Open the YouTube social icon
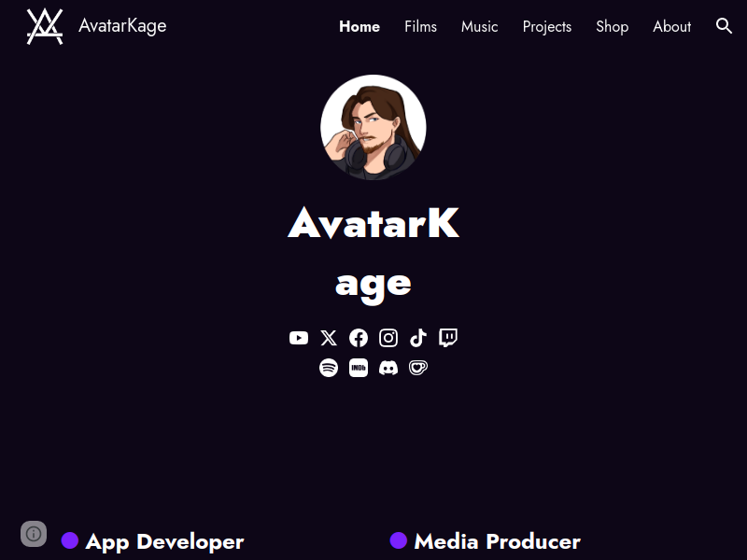The image size is (747, 560). [x=299, y=338]
